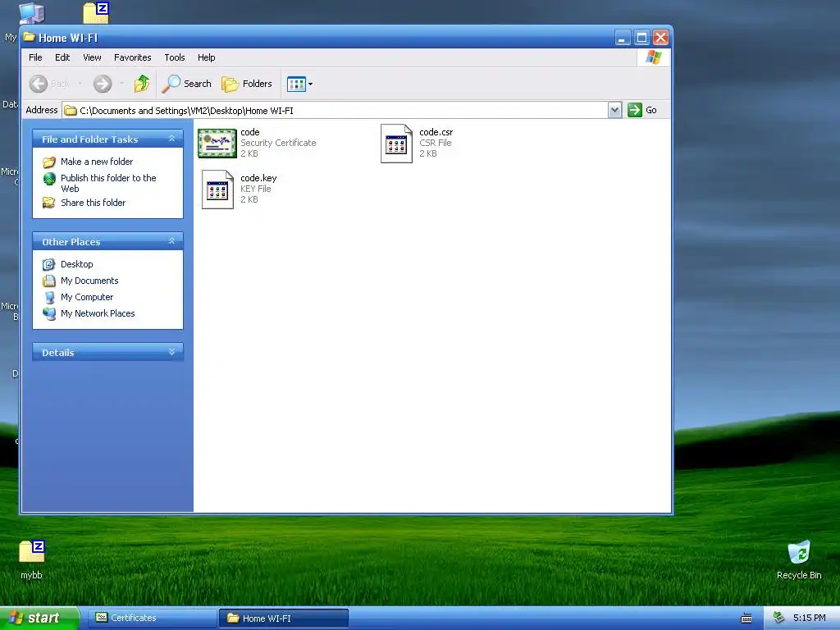
Task: Click Share this folder
Action: [94, 203]
